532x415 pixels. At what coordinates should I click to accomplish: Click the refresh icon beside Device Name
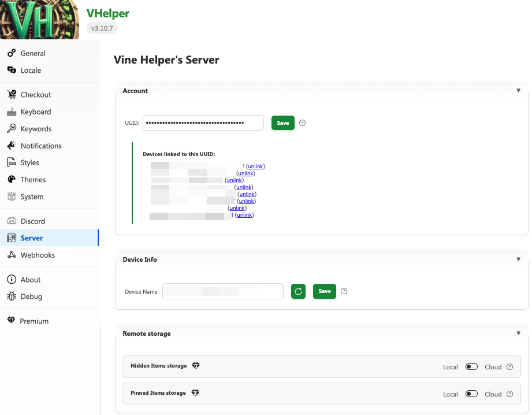(x=298, y=291)
